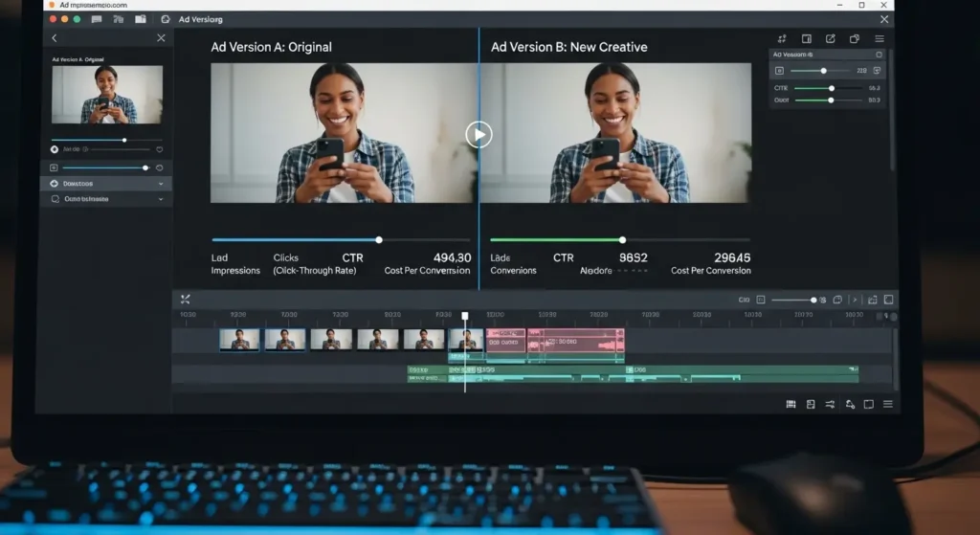This screenshot has height=535, width=980.
Task: Click the expand arrows icon at timeline left
Action: click(186, 300)
